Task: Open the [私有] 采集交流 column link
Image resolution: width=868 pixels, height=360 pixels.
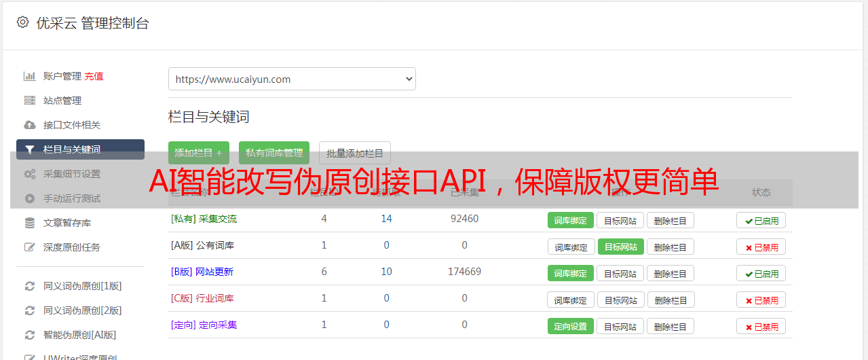Action: tap(204, 219)
